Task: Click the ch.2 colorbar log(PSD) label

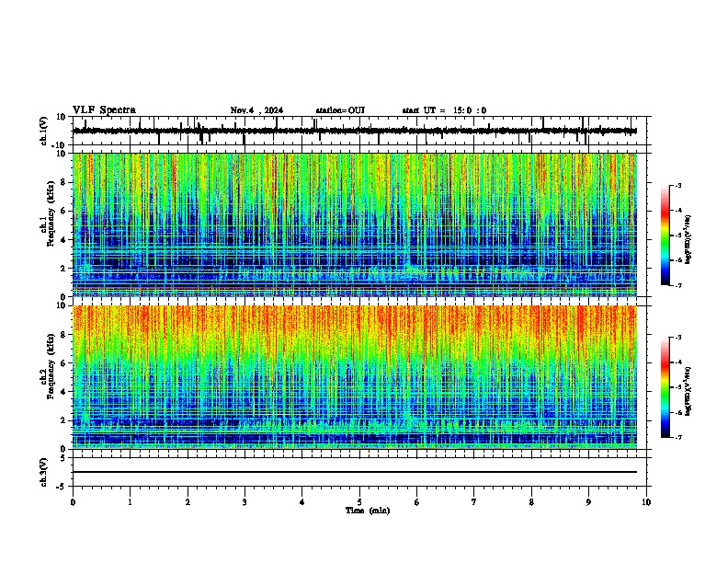Action: tap(688, 391)
